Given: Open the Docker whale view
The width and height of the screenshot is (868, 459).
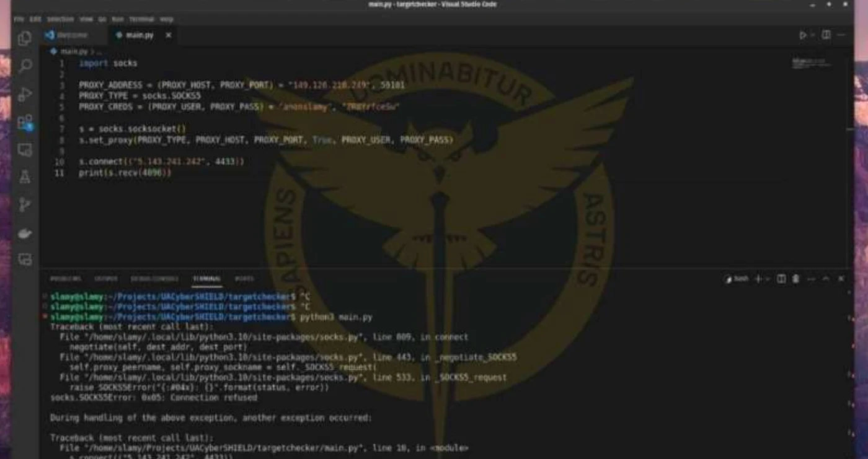Looking at the screenshot, I should [25, 233].
